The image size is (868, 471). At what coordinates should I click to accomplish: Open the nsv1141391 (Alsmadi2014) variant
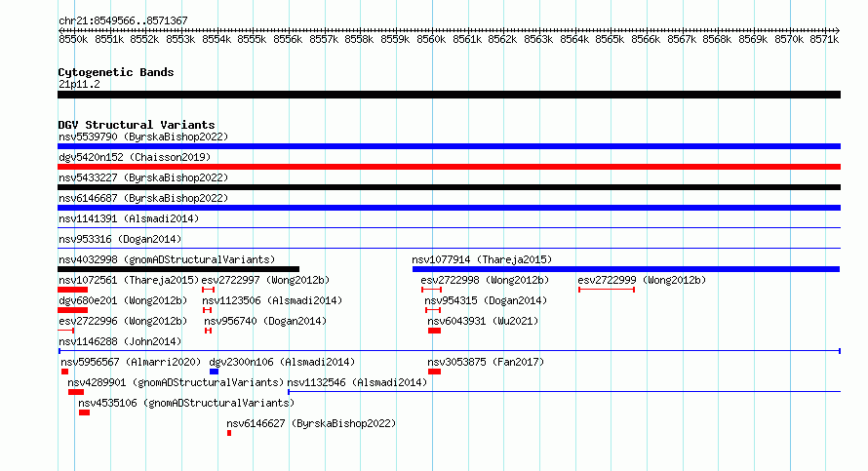coord(129,218)
